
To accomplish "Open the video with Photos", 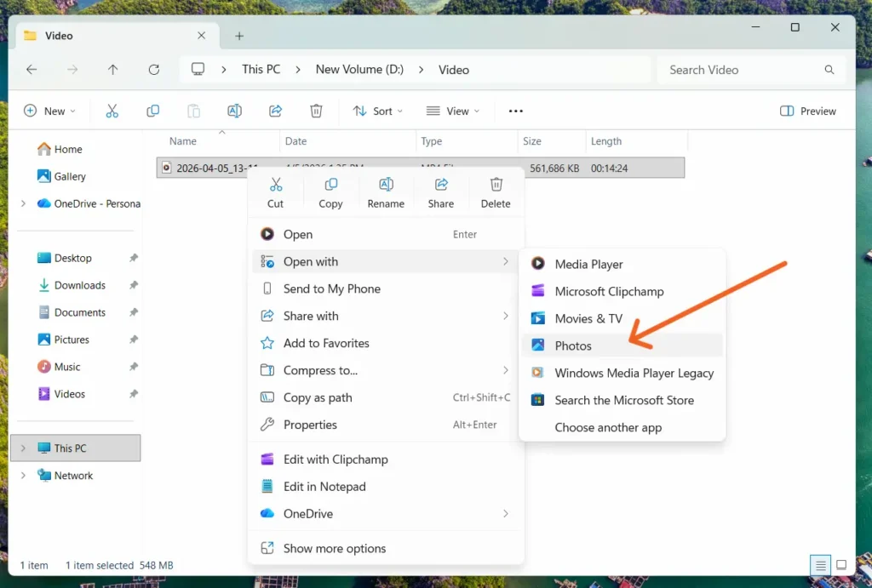I will (572, 345).
